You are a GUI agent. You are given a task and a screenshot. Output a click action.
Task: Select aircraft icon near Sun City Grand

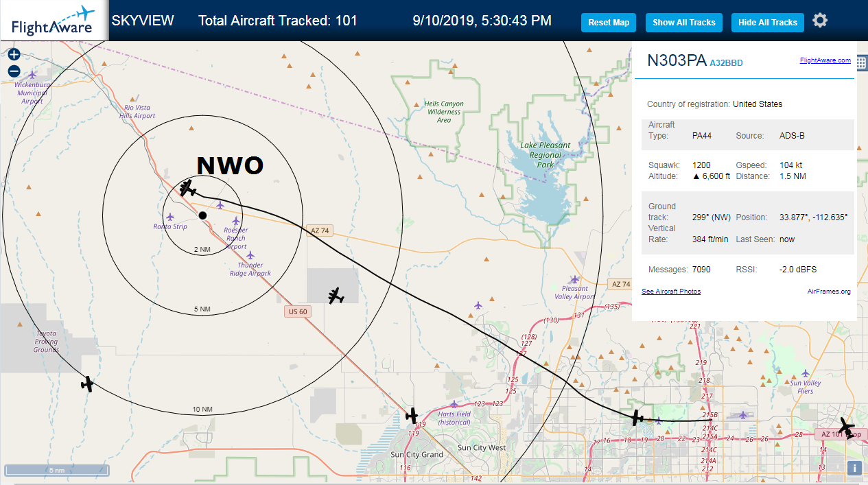tap(412, 415)
